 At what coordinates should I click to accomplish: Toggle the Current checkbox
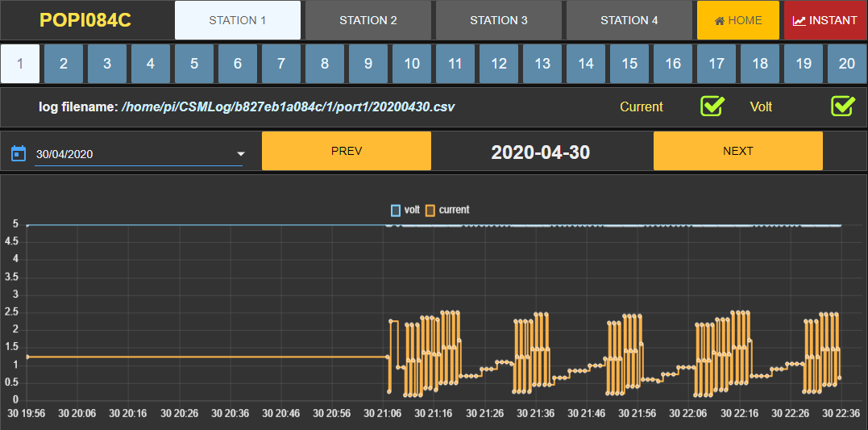pos(712,106)
